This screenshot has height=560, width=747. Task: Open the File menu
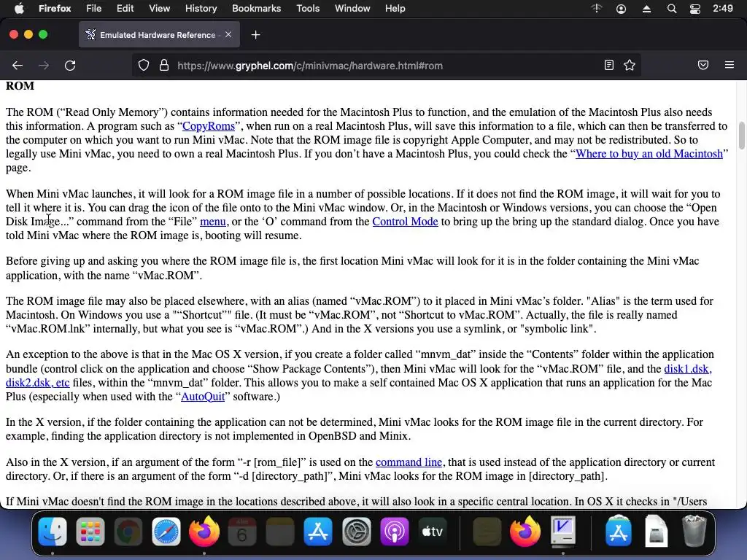(x=93, y=8)
